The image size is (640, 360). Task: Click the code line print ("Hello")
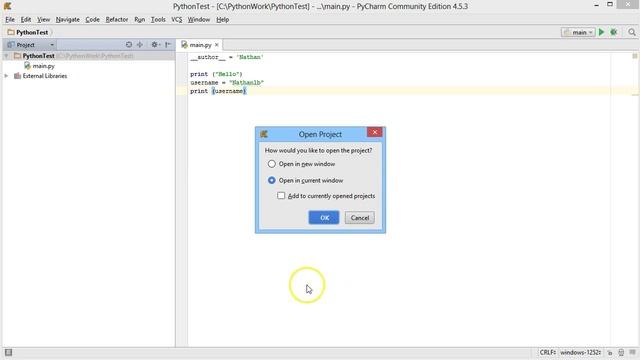(216, 74)
